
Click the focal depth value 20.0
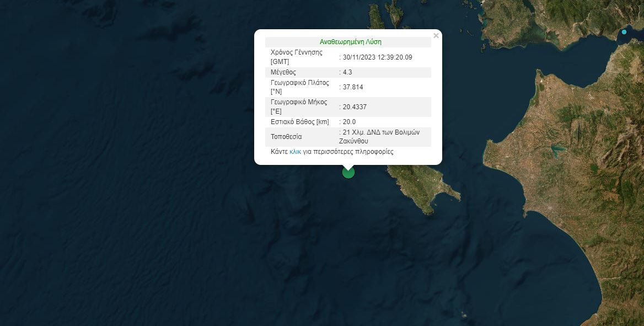click(350, 122)
